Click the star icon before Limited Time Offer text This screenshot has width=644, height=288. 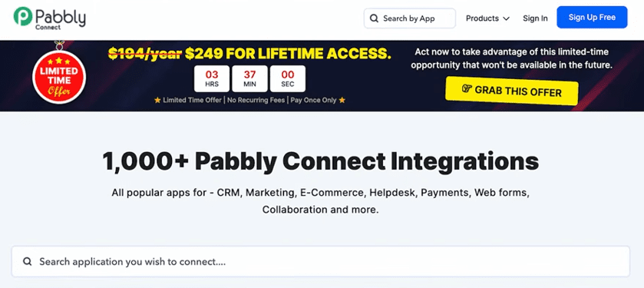pos(157,101)
